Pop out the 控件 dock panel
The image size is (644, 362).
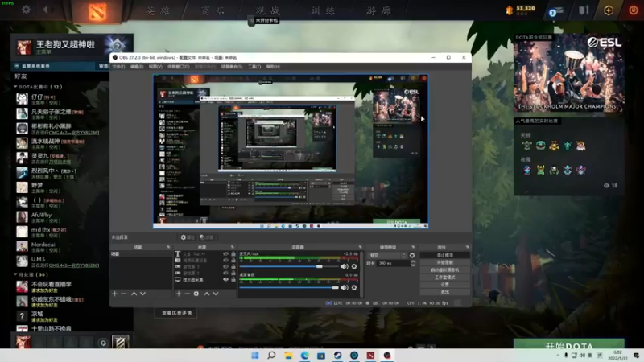468,247
